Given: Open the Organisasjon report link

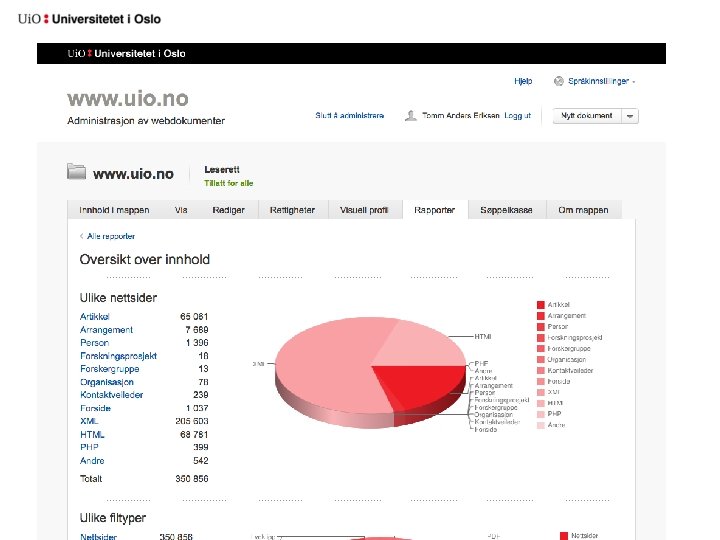Looking at the screenshot, I should tap(107, 382).
